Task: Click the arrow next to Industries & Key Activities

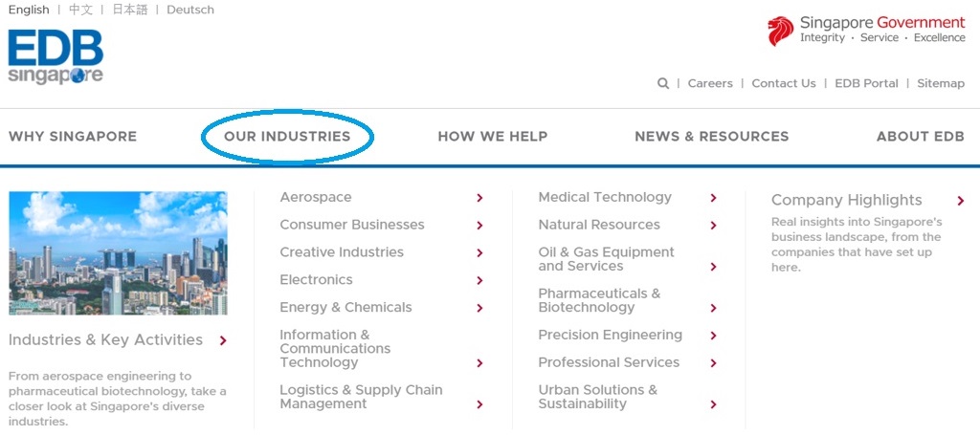Action: (x=223, y=340)
